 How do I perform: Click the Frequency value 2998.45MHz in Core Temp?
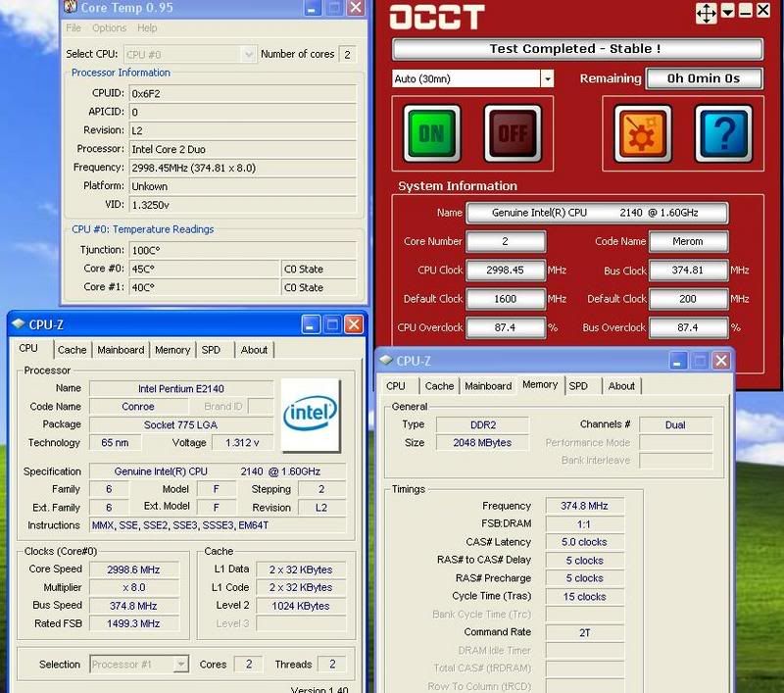pos(242,168)
